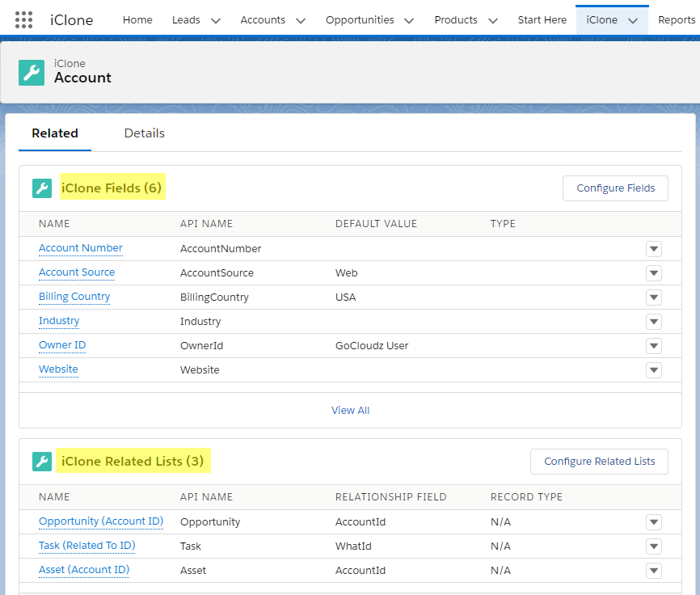700x595 pixels.
Task: Click the Account record title
Action: click(x=82, y=78)
